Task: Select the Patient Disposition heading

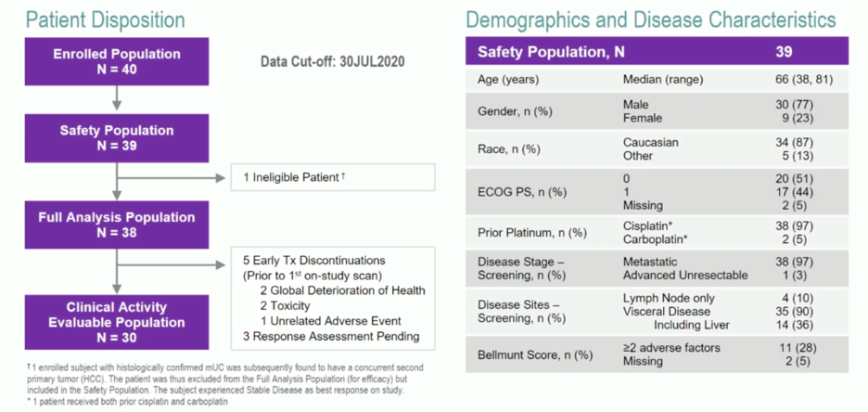Action: point(105,20)
